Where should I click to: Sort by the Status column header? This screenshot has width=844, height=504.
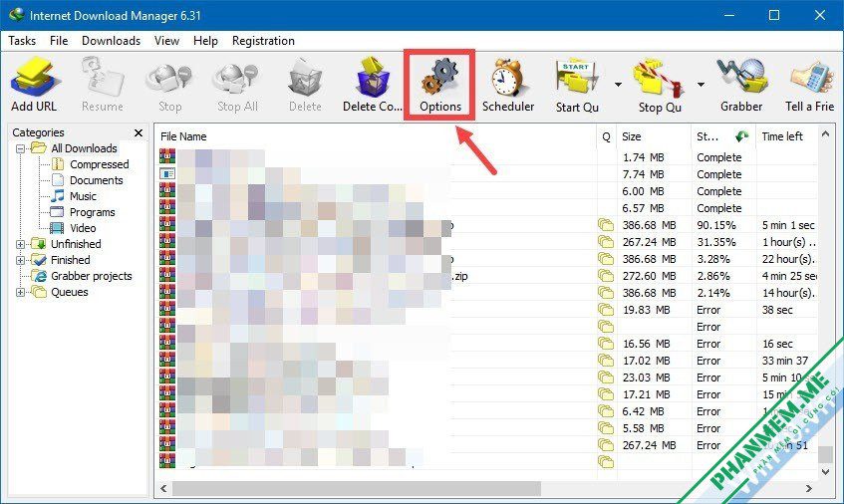(723, 136)
